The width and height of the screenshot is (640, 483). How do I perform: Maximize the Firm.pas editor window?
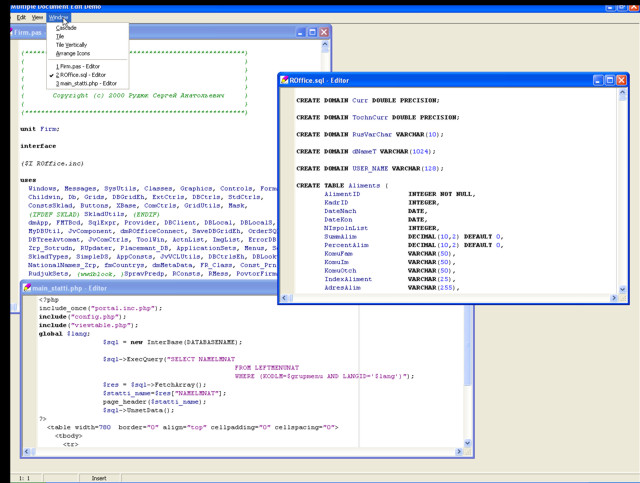point(312,33)
